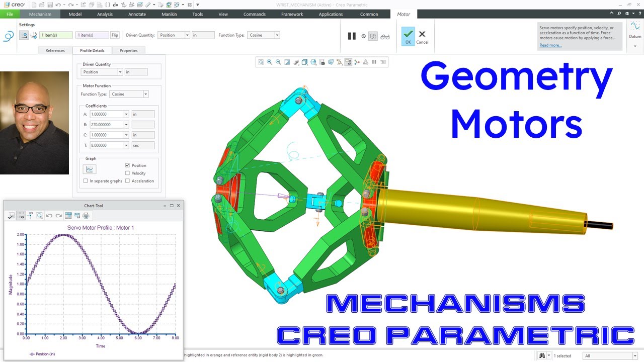
Task: Switch to the Profile Details tab
Action: click(x=92, y=50)
